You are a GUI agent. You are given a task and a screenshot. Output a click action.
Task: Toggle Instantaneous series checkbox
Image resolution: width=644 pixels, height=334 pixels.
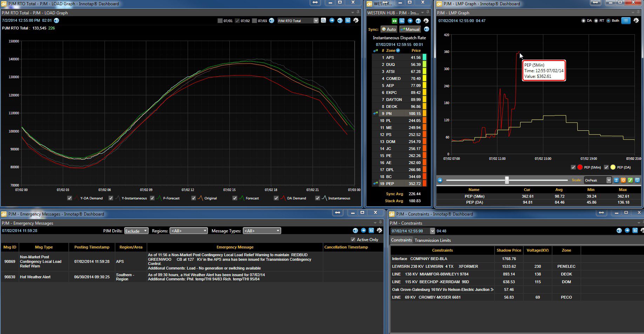(317, 198)
